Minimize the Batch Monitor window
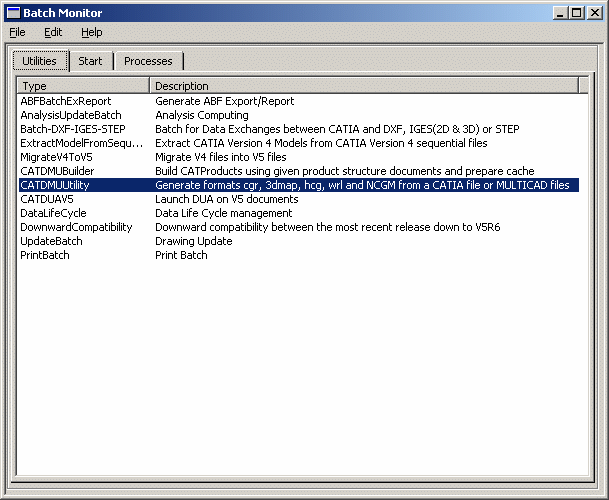 click(x=560, y=13)
